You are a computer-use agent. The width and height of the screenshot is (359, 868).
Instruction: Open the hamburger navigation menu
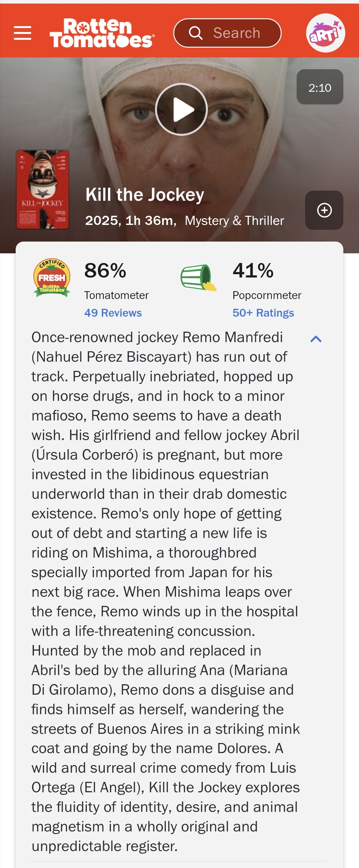pyautogui.click(x=23, y=33)
